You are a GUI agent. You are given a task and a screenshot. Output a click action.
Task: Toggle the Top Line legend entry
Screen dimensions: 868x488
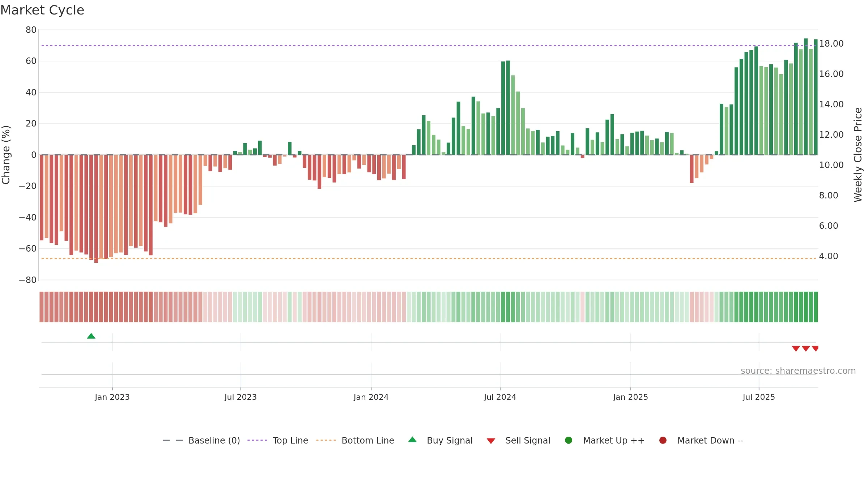click(278, 440)
